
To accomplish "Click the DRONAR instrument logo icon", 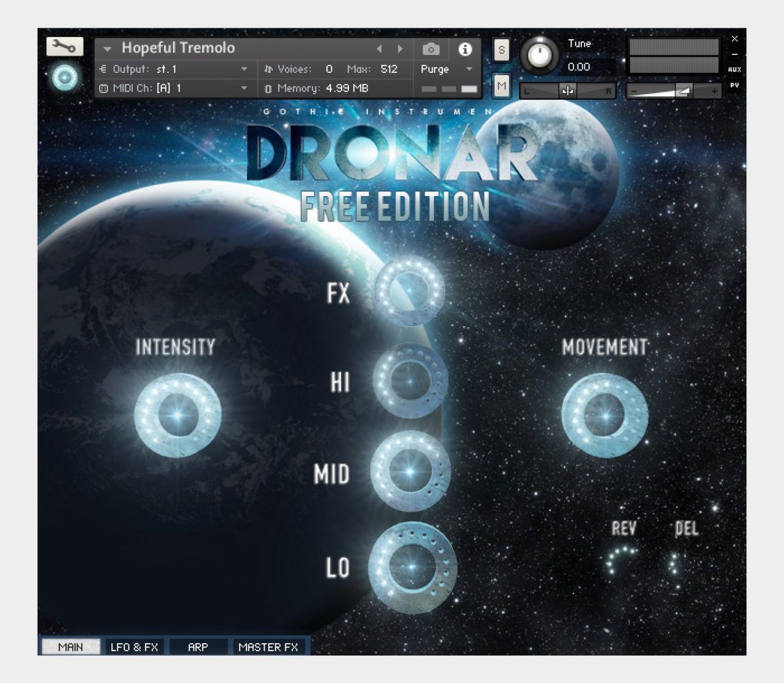I will [63, 77].
